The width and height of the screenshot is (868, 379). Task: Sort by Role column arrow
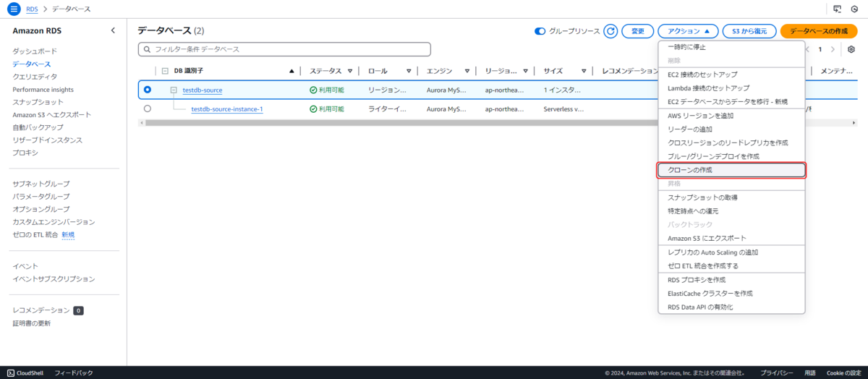click(x=409, y=71)
